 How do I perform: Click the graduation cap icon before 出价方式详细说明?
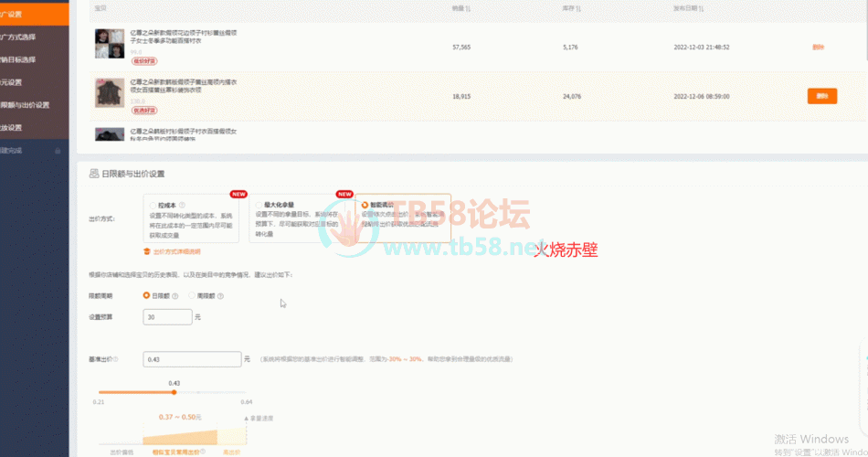[x=147, y=251]
